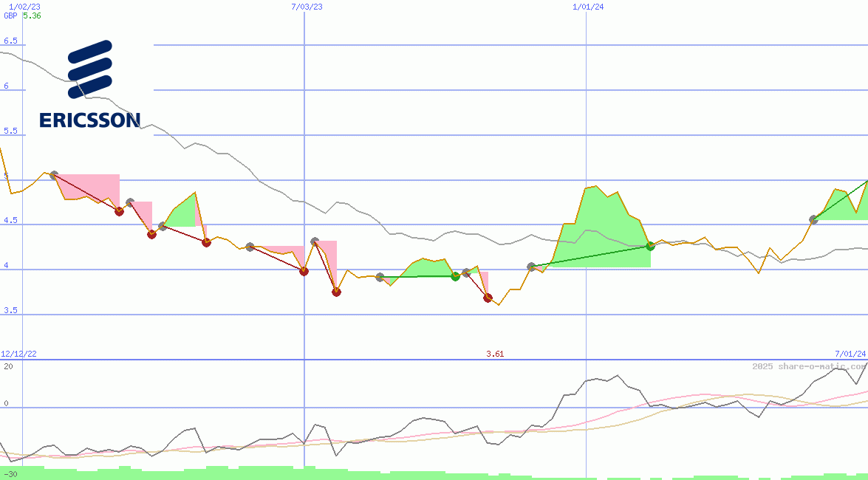
Task: Select the rightmost red exit marker
Action: coord(488,298)
